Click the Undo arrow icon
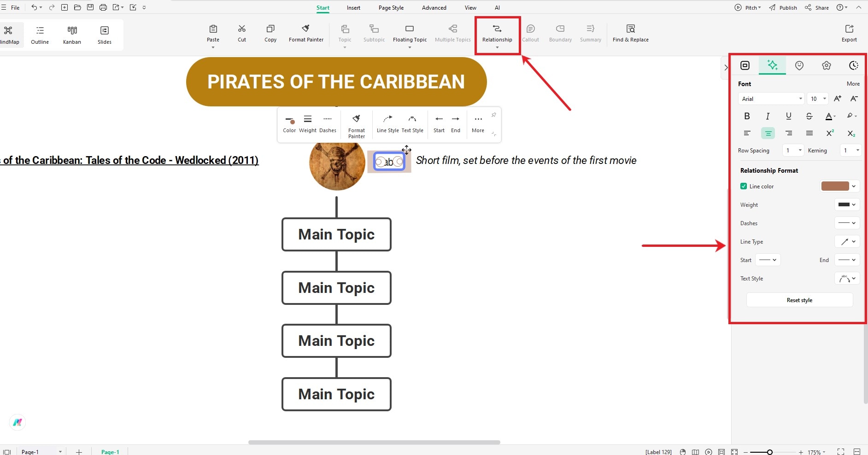 [34, 7]
